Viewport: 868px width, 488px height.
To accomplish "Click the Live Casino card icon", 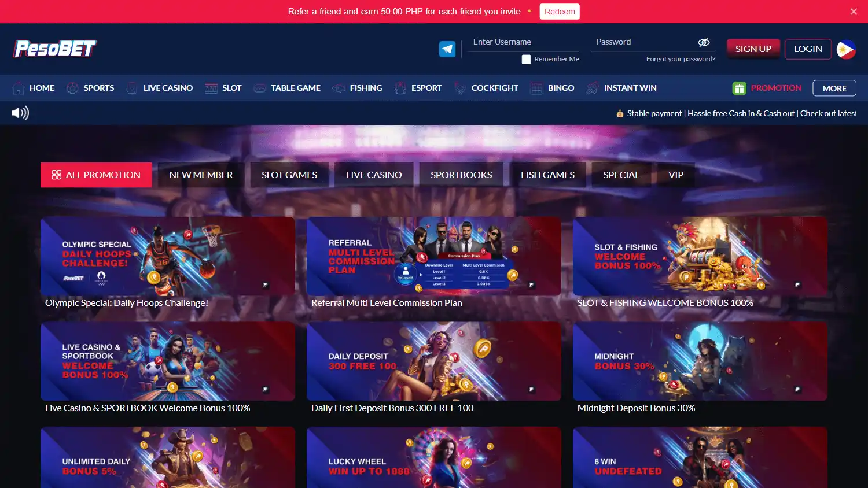I will click(132, 88).
